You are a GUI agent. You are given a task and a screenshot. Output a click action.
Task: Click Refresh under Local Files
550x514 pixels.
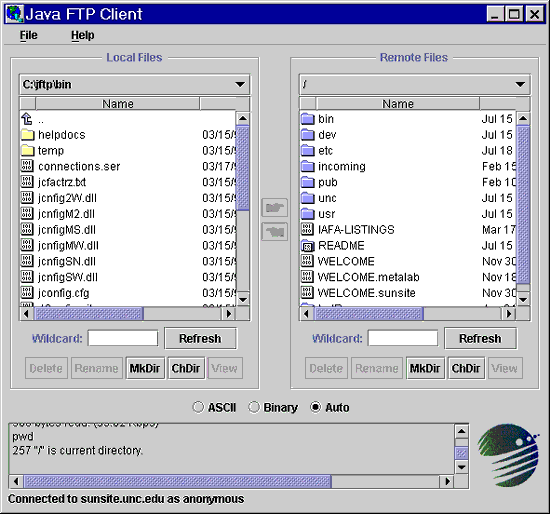pos(200,339)
